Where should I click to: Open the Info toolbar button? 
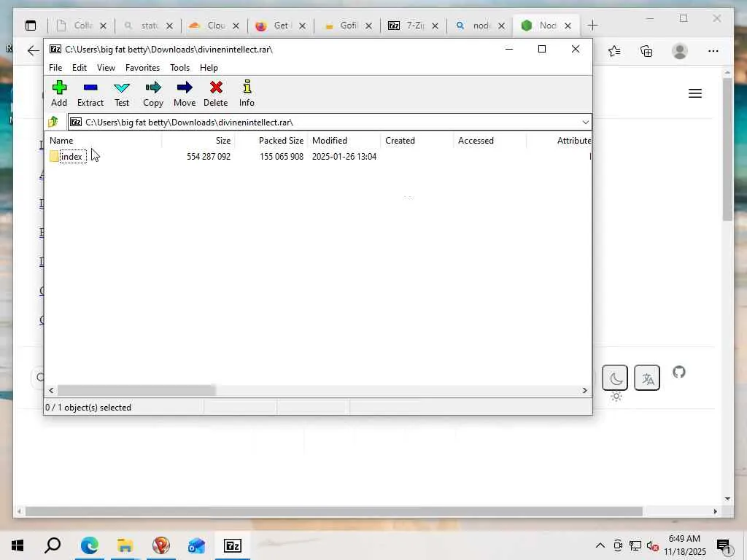coord(247,93)
